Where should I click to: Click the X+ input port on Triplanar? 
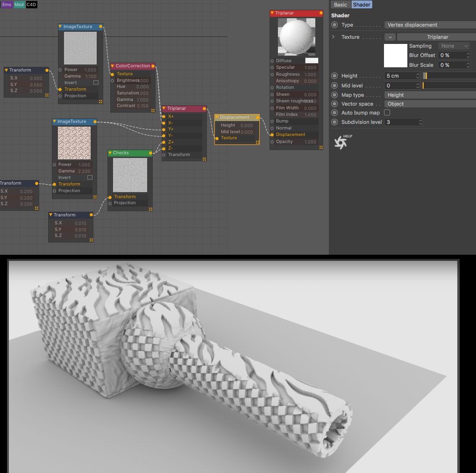[163, 116]
